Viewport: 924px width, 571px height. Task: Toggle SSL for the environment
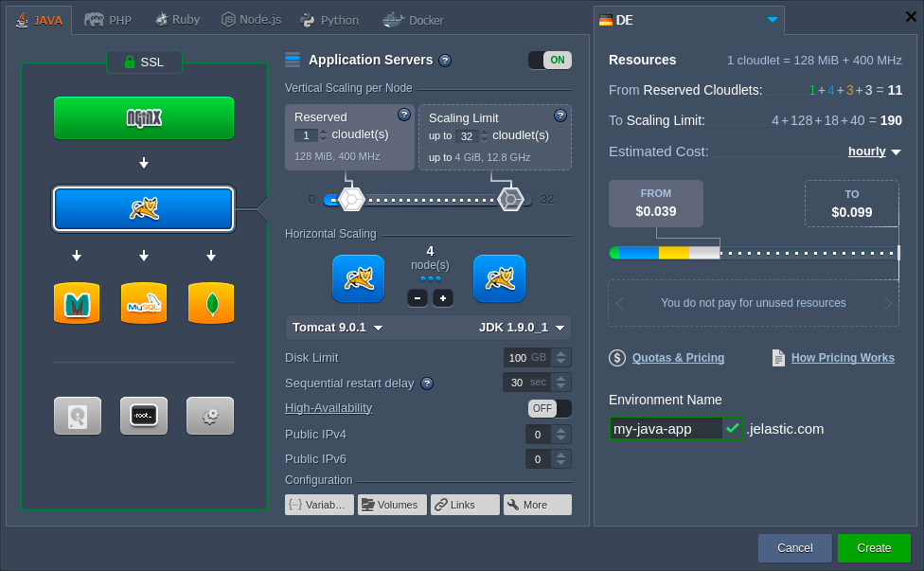click(144, 62)
